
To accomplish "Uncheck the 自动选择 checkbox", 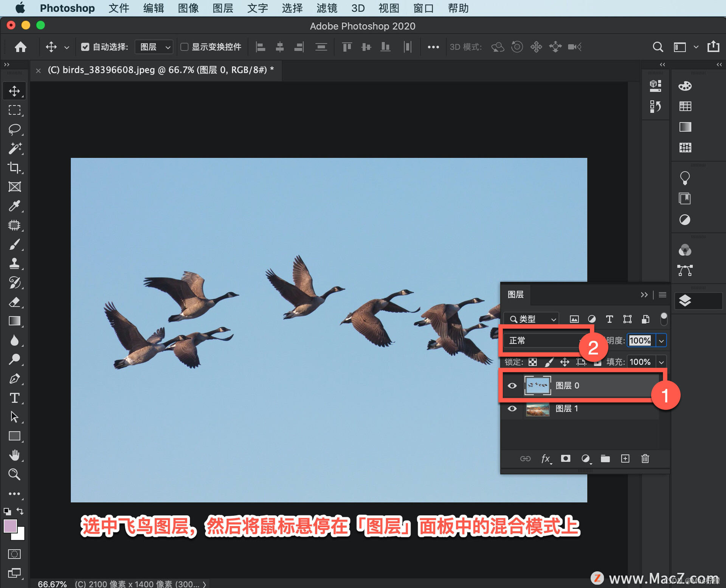I will (x=85, y=47).
